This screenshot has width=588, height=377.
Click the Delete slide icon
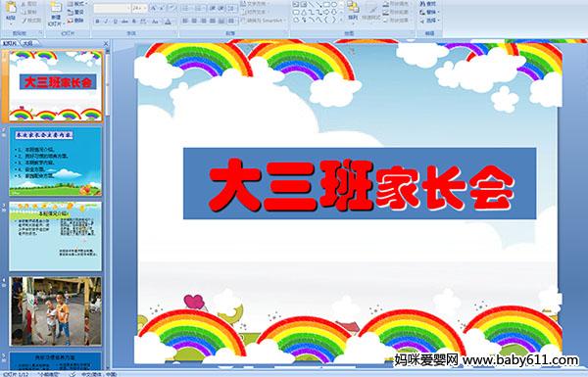pos(75,21)
